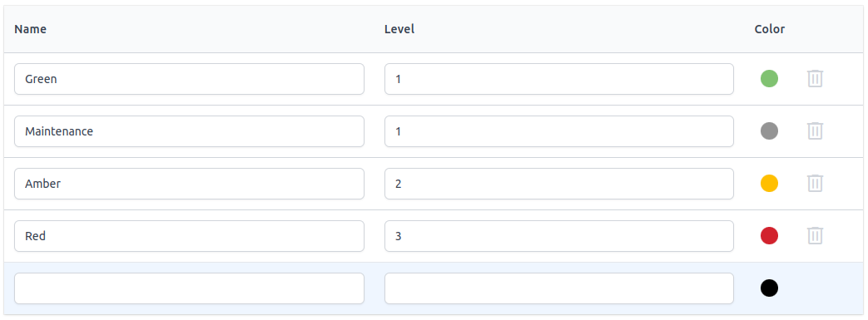The width and height of the screenshot is (868, 320).
Task: Remove the Red entry using trash icon
Action: pos(814,236)
